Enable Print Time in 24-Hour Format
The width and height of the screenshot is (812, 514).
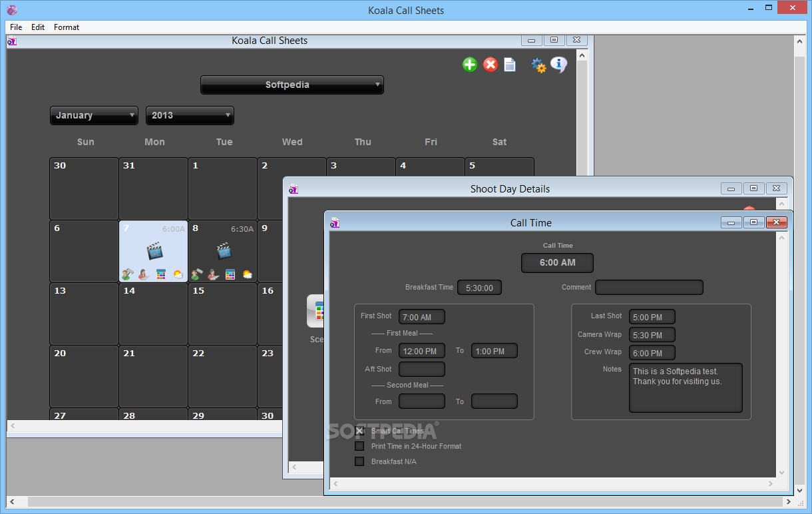[359, 446]
